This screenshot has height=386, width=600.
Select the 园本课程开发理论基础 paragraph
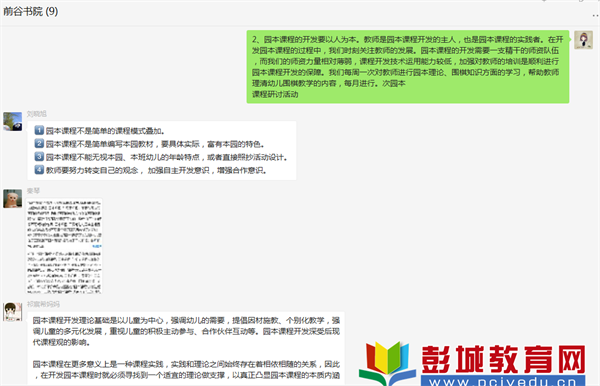coord(186,331)
